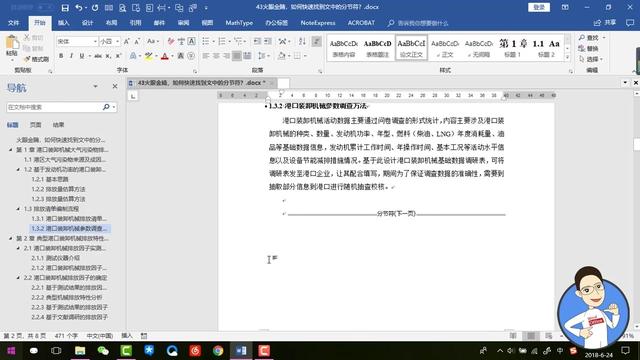Open the change case Aa dropdown

(153, 41)
